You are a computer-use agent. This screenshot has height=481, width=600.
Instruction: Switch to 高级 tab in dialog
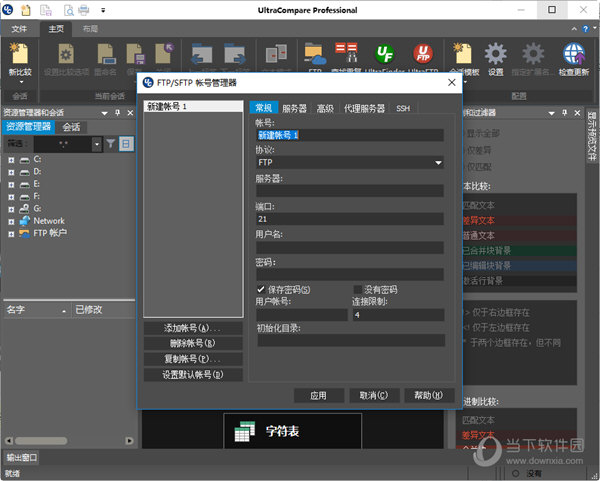[325, 108]
